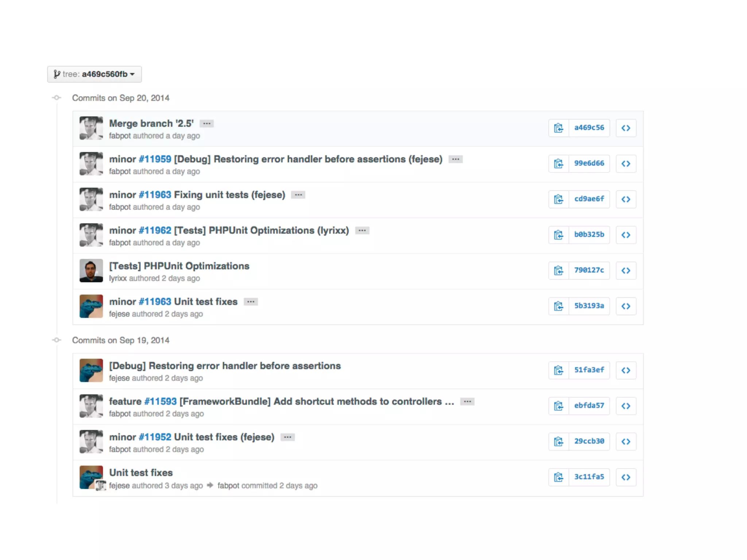Open the tree a469c560fb branch dropdown
The image size is (747, 560).
click(94, 74)
